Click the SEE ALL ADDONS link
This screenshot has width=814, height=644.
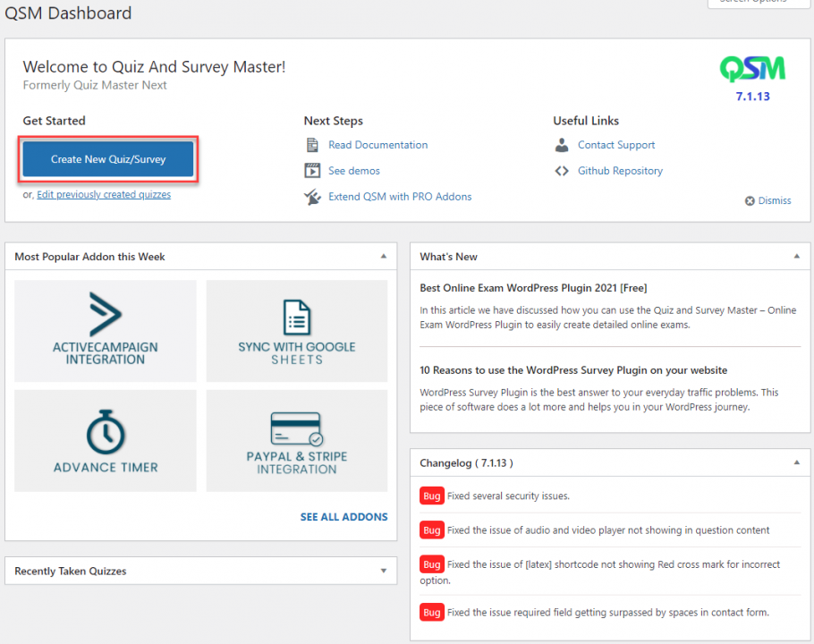tap(343, 516)
